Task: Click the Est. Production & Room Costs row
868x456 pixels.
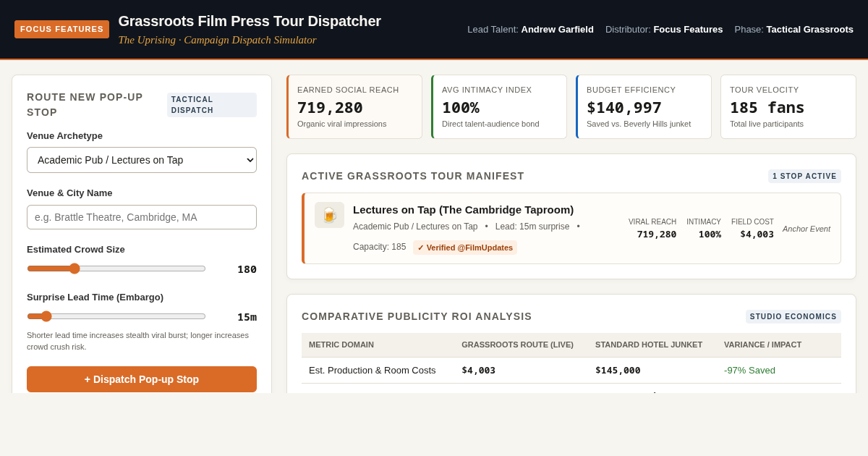Action: pyautogui.click(x=571, y=371)
